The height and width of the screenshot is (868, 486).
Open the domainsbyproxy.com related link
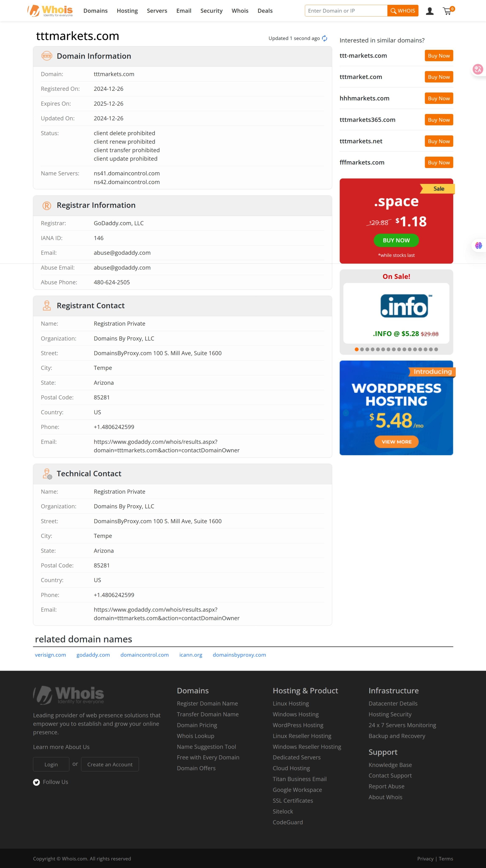pos(240,655)
